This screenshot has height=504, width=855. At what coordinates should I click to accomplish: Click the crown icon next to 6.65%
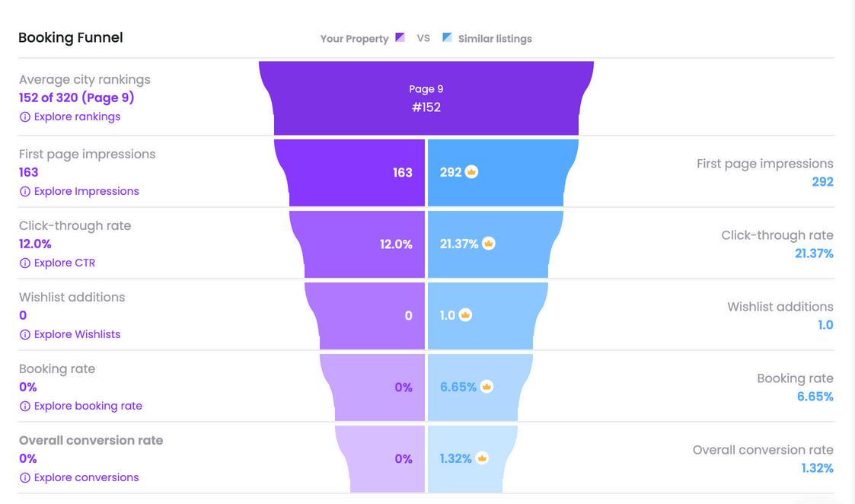(487, 387)
